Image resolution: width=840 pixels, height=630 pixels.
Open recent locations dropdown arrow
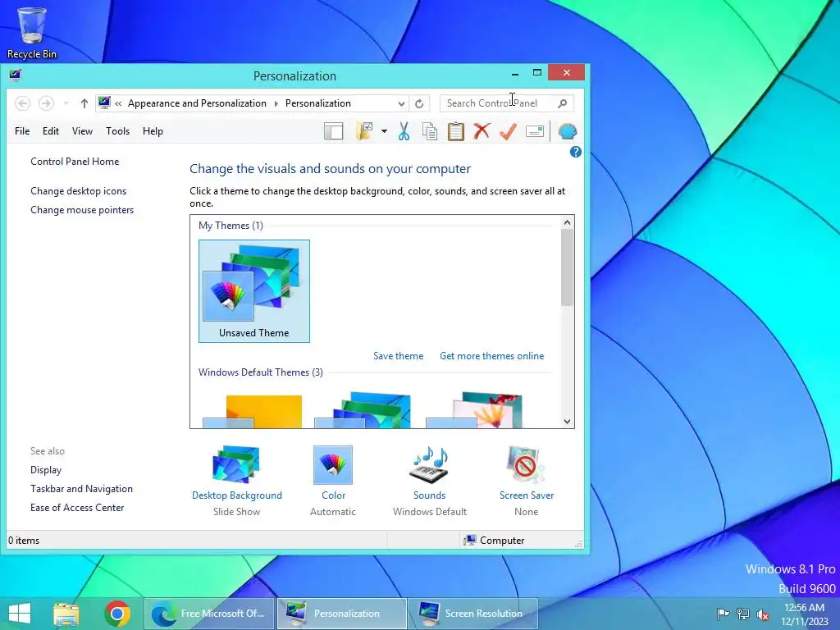pyautogui.click(x=66, y=103)
